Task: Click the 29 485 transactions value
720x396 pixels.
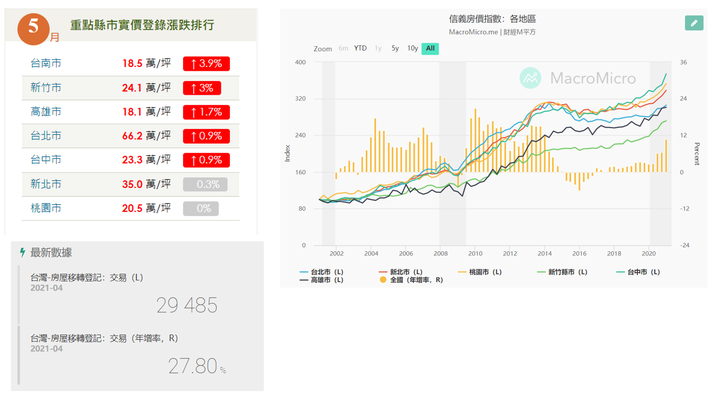Action: (x=187, y=305)
